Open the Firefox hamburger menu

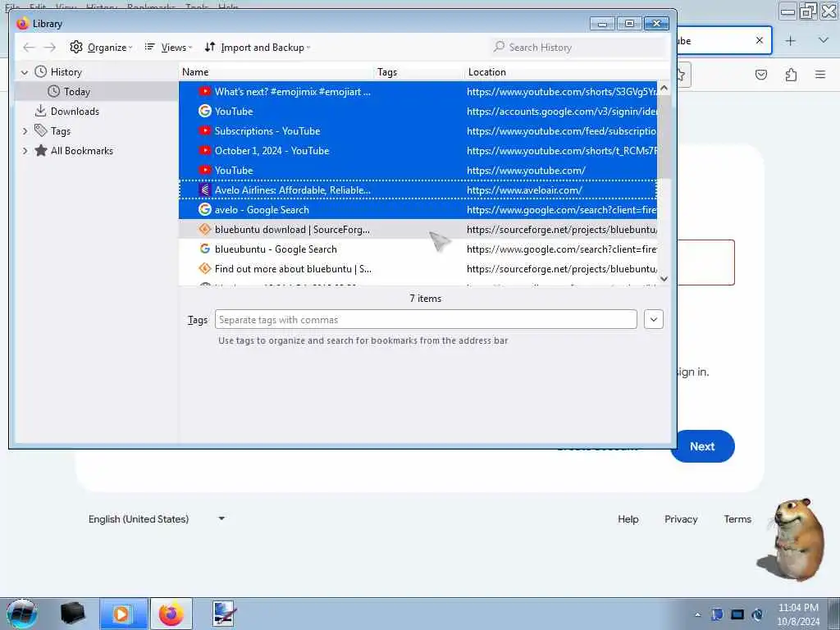coord(820,75)
